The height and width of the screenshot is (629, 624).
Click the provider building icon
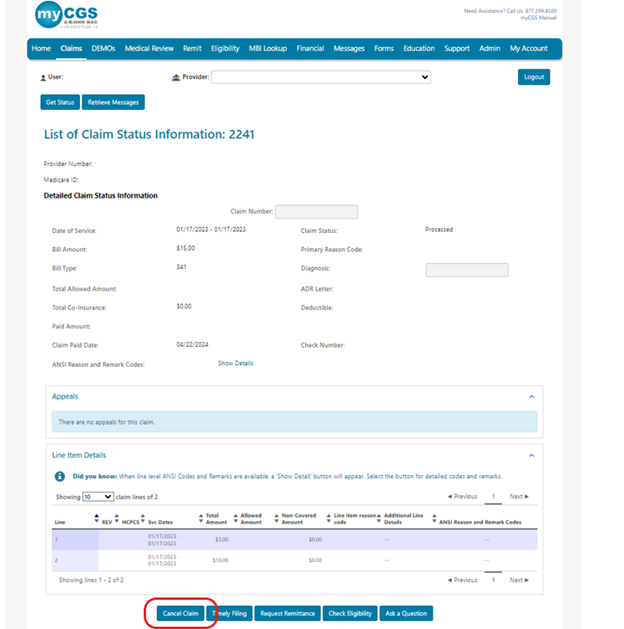176,77
